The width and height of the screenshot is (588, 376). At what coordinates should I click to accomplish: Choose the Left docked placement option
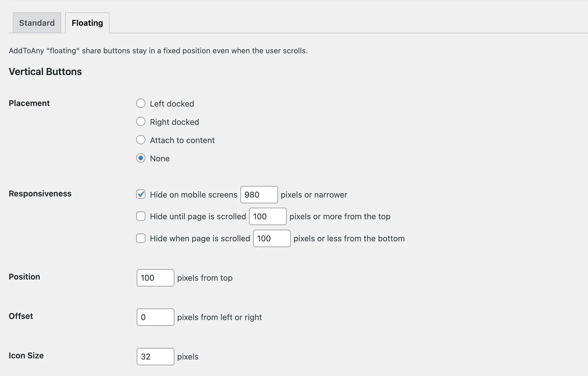pyautogui.click(x=141, y=103)
